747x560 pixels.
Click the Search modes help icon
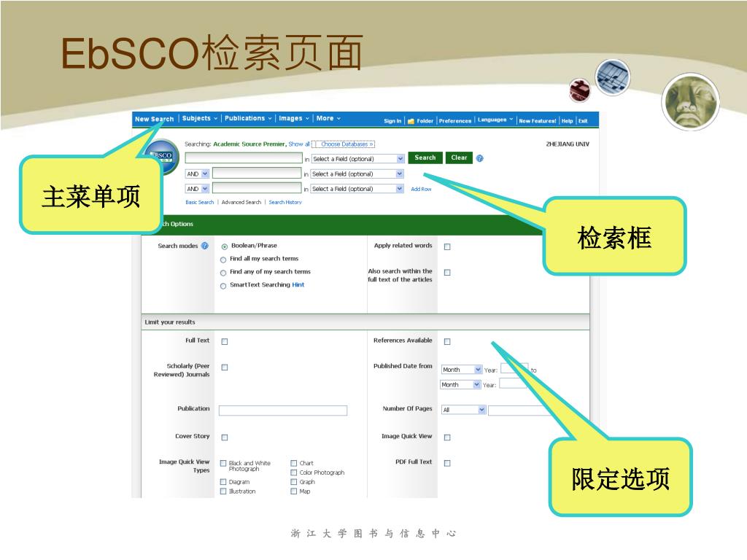pyautogui.click(x=205, y=246)
